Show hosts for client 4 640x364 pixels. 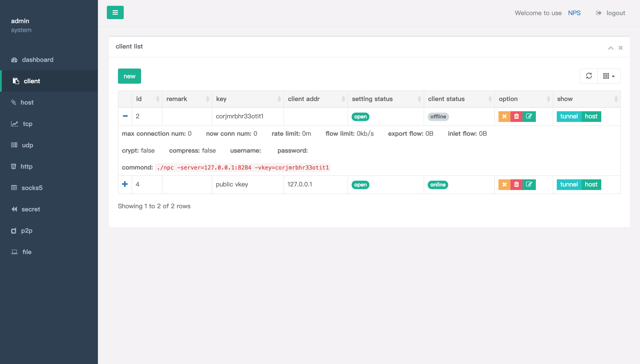pos(591,184)
